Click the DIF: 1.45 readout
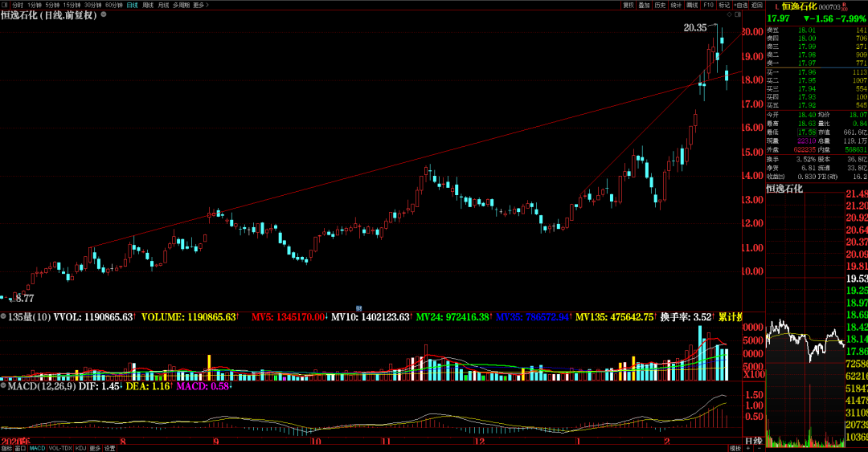The height and width of the screenshot is (452, 868). (99, 386)
